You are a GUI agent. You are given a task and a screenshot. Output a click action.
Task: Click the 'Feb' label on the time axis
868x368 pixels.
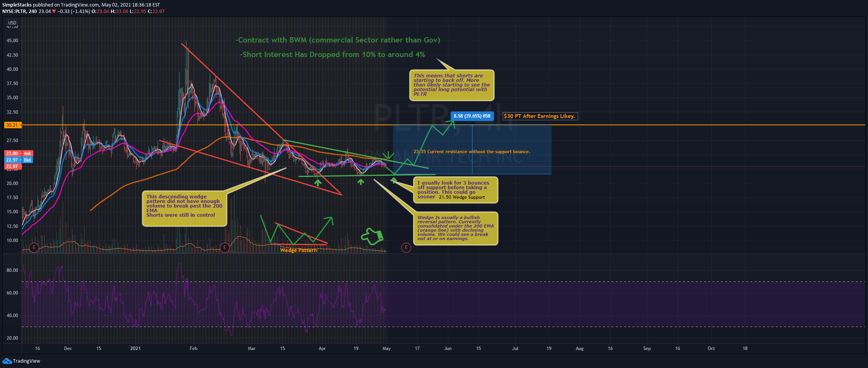(x=193, y=348)
